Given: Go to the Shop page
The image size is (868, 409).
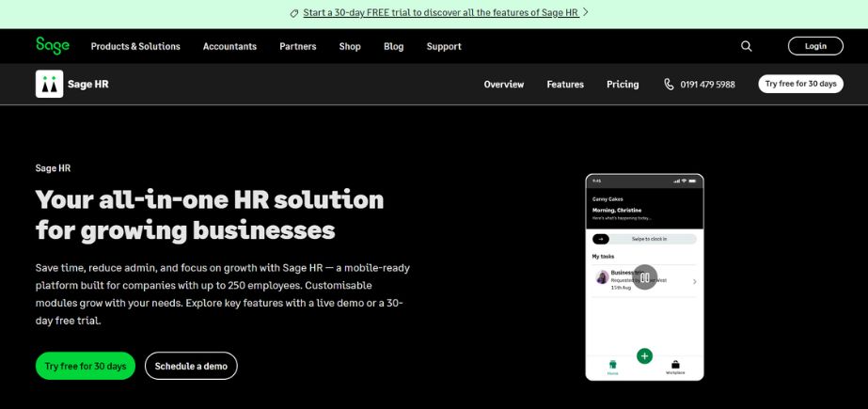Looking at the screenshot, I should [x=350, y=46].
